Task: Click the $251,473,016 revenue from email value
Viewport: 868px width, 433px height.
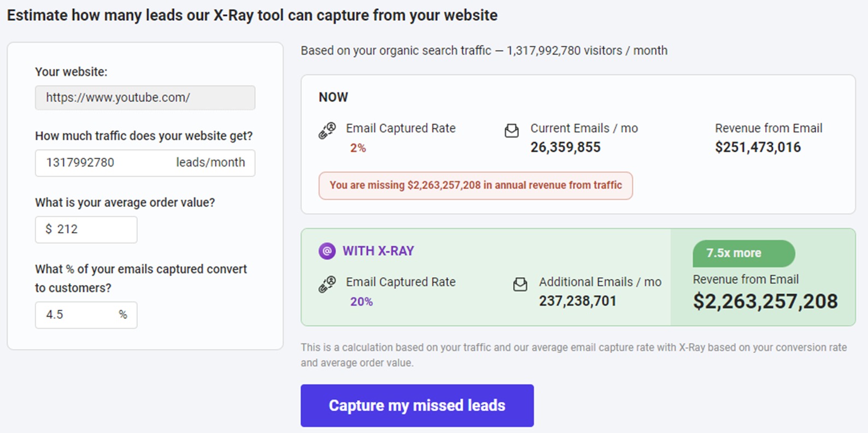Action: click(x=758, y=147)
